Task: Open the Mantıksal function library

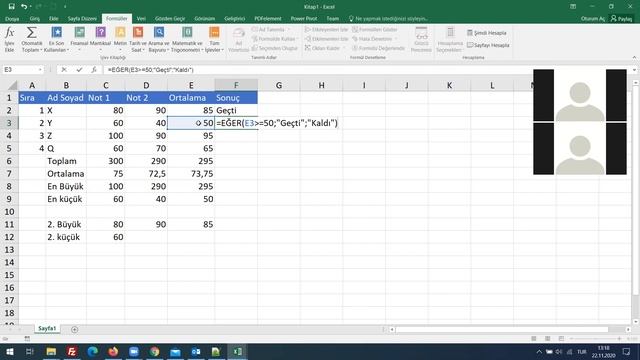Action: point(100,40)
